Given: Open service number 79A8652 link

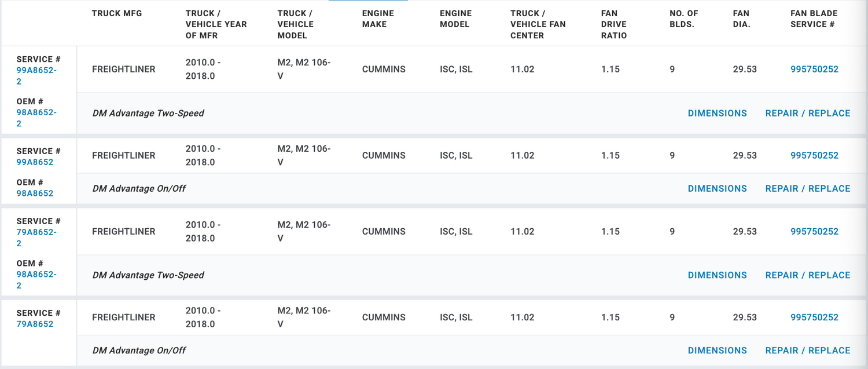Looking at the screenshot, I should coord(35,324).
